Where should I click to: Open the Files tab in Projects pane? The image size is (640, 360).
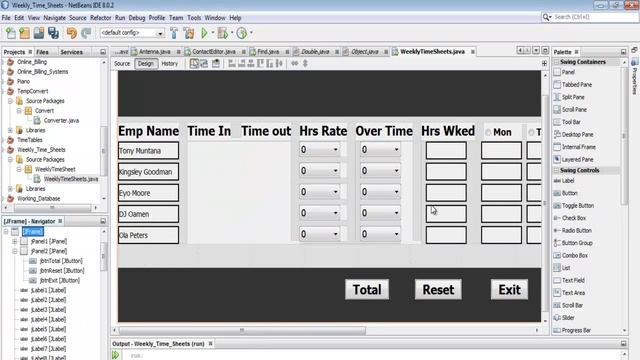42,52
